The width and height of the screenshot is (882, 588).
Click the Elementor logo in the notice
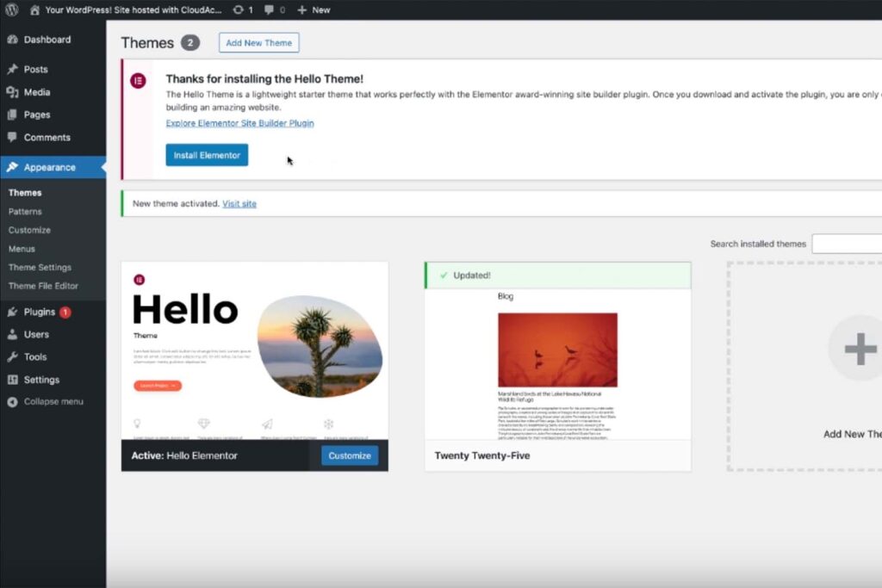point(138,80)
